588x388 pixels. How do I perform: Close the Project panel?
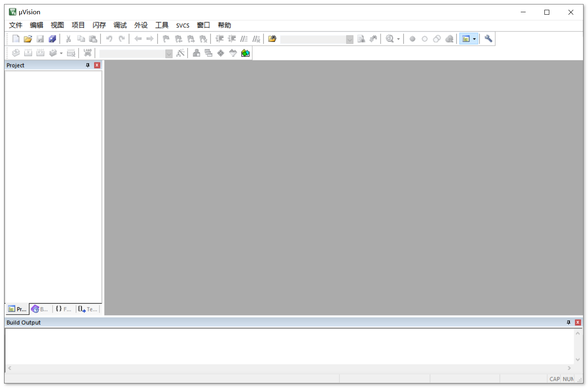97,65
